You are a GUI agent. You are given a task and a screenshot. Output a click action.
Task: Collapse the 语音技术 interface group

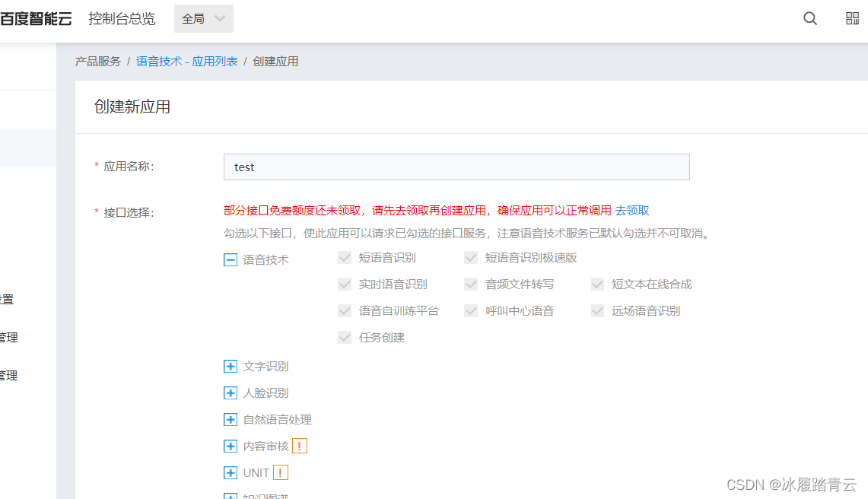(231, 259)
